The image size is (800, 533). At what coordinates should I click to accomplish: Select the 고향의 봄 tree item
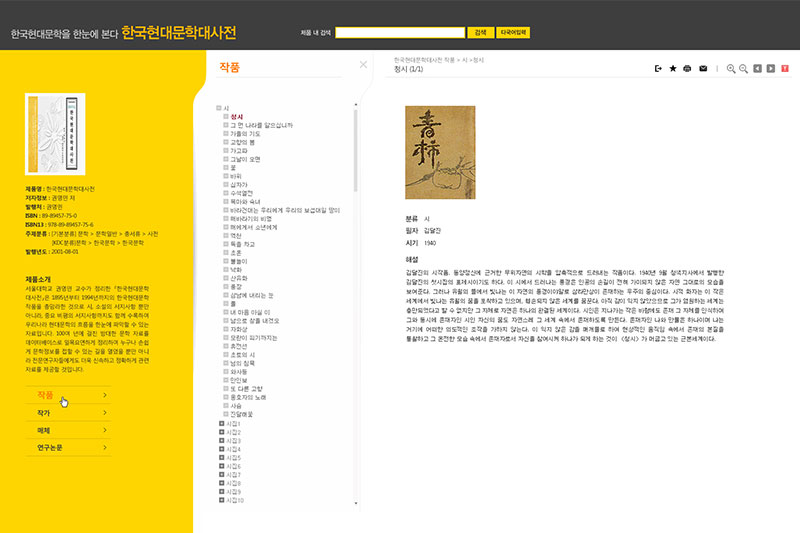point(242,142)
